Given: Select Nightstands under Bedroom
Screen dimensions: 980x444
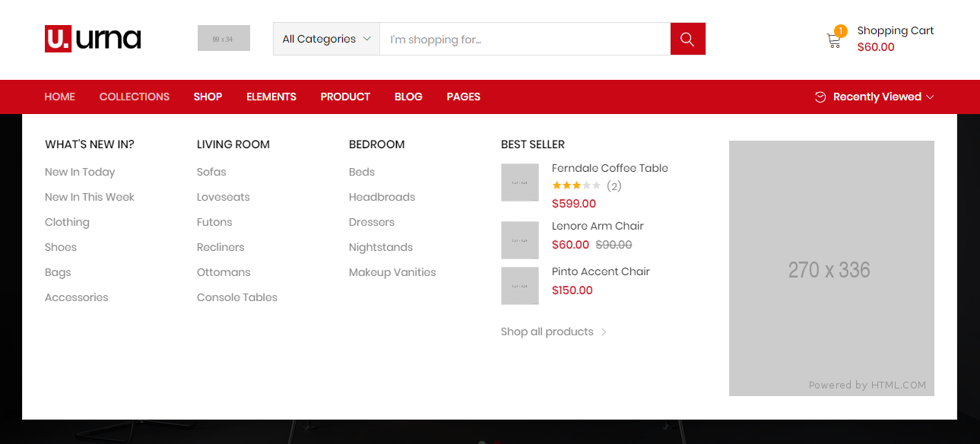Looking at the screenshot, I should [x=381, y=247].
